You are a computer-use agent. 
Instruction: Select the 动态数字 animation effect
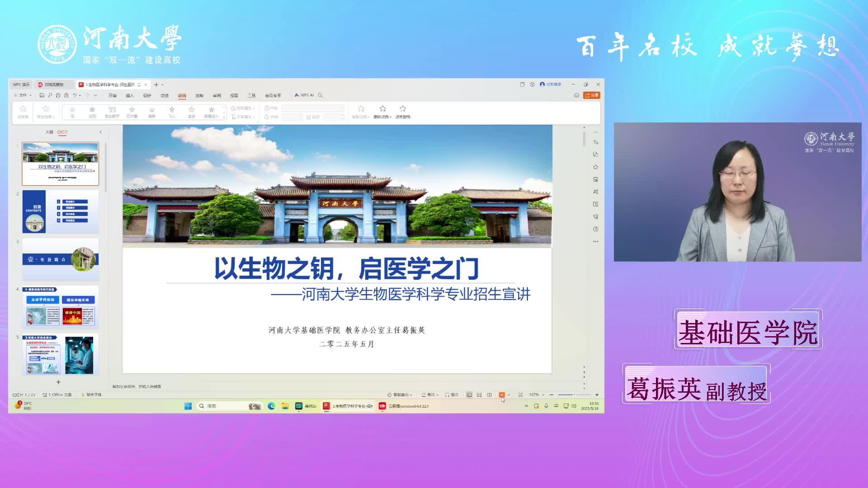coord(112,112)
